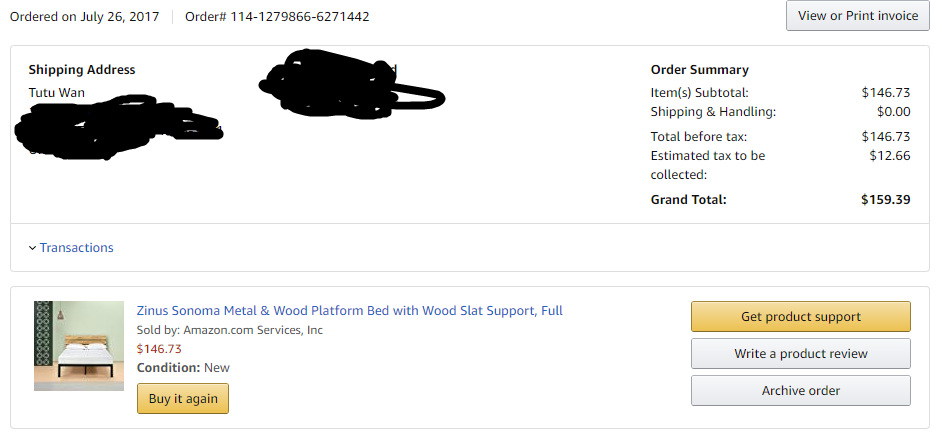The height and width of the screenshot is (432, 942).
Task: Click the red item price $146.73
Action: pyautogui.click(x=159, y=349)
